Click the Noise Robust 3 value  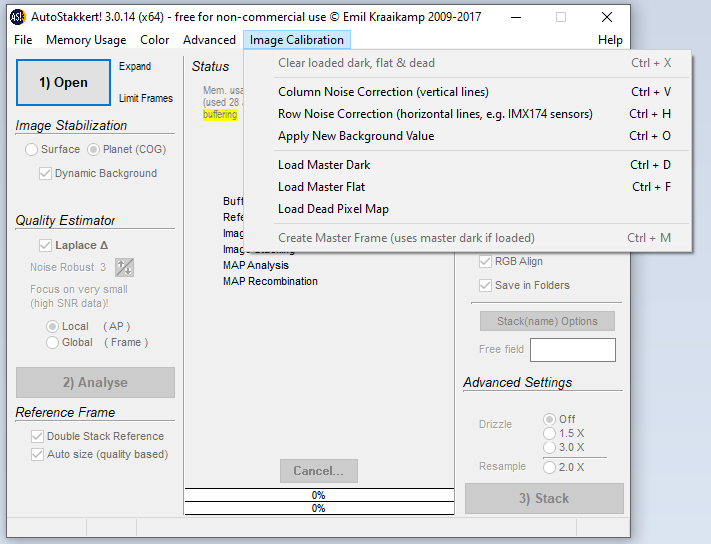click(x=103, y=267)
